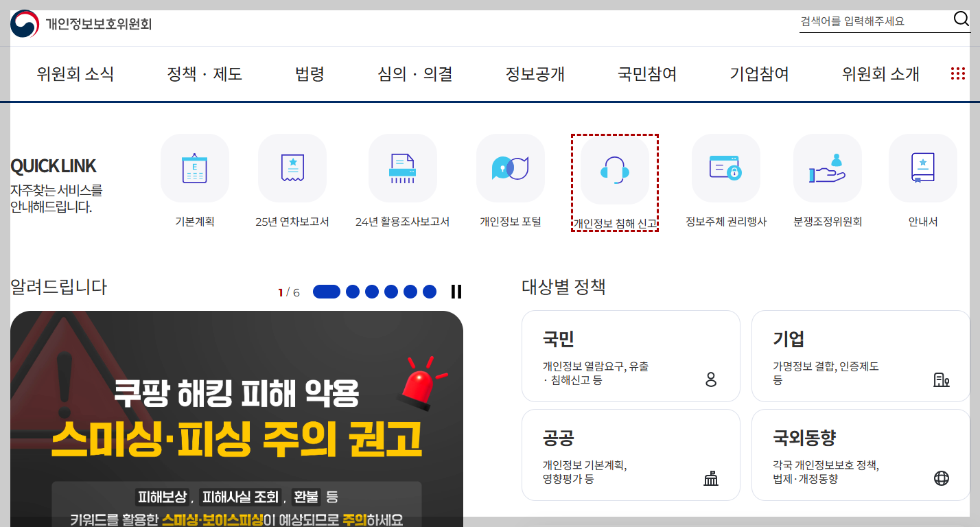Select the sixth slide indicator dot
Viewport: 980px width, 527px height.
pyautogui.click(x=430, y=292)
